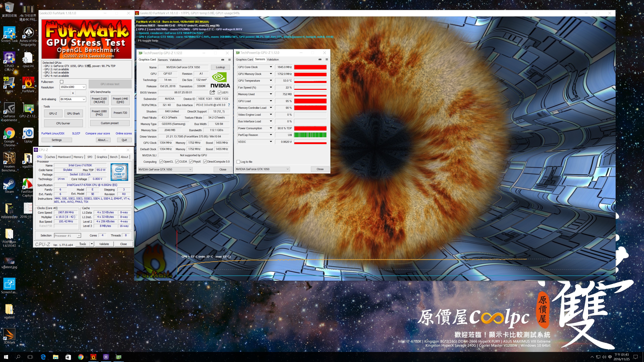Switch to the Memory tab in CPU-Z
644x362 pixels.
click(78, 157)
